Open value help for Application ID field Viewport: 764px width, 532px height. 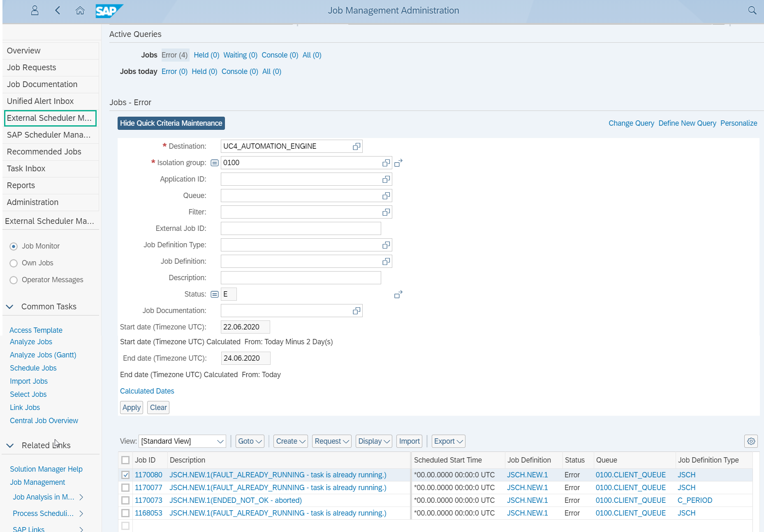click(x=386, y=179)
